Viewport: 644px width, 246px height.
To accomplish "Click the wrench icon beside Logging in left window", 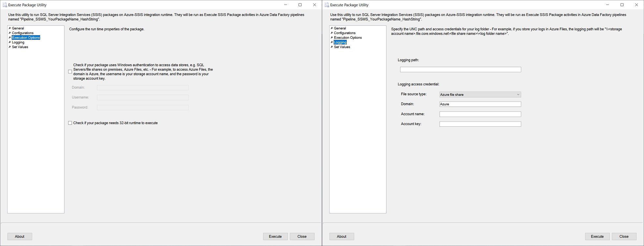I will click(x=10, y=42).
